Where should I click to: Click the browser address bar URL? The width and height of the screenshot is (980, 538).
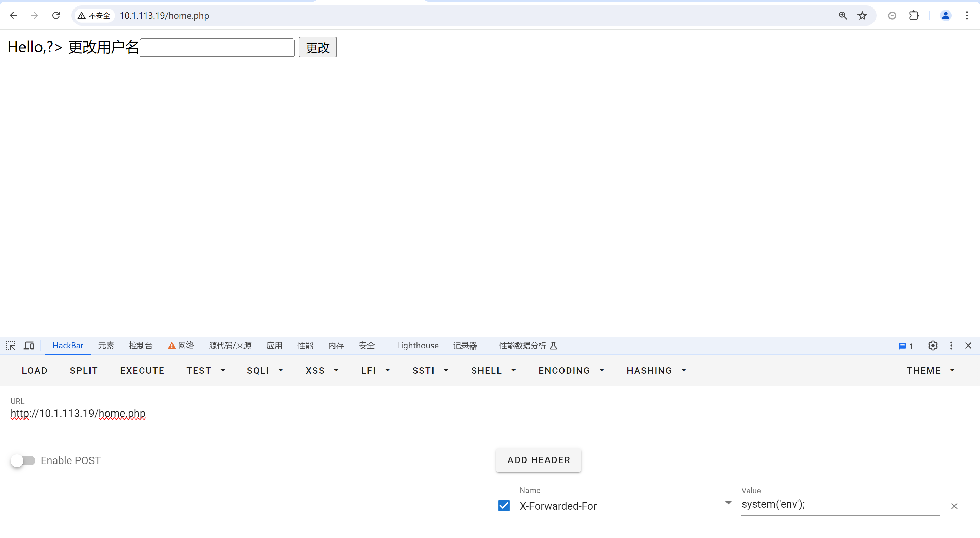click(x=164, y=16)
